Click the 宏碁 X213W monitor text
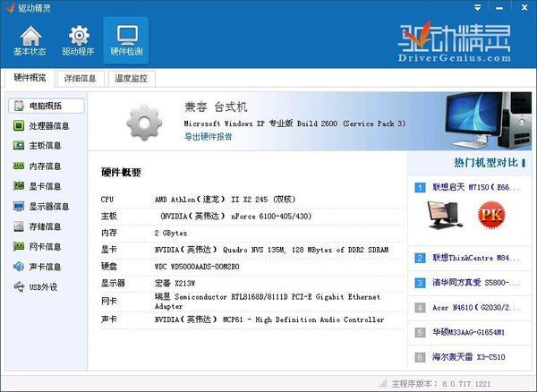The width and height of the screenshot is (537, 392). [x=175, y=283]
